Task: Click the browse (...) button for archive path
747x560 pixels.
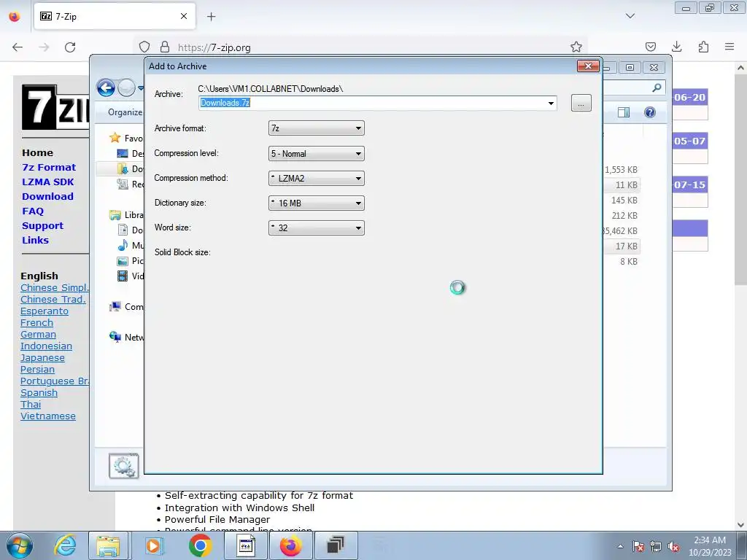Action: coord(581,104)
